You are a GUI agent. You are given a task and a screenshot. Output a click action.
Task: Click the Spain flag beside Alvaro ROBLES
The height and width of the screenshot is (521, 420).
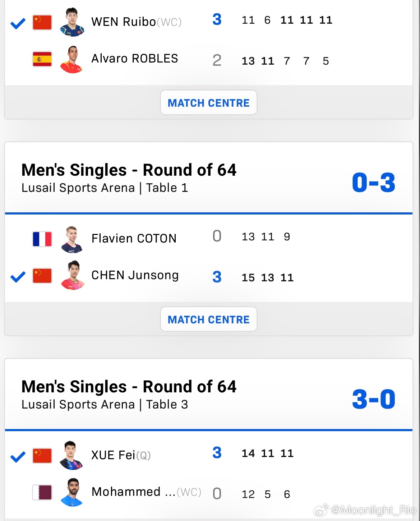coord(42,59)
